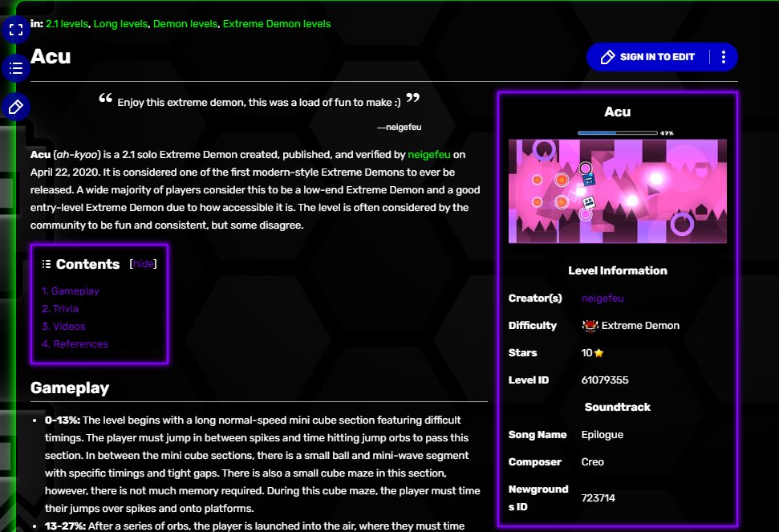Viewport: 779px width, 532px height.
Task: Jump to 3. Videos in Contents
Action: point(63,327)
